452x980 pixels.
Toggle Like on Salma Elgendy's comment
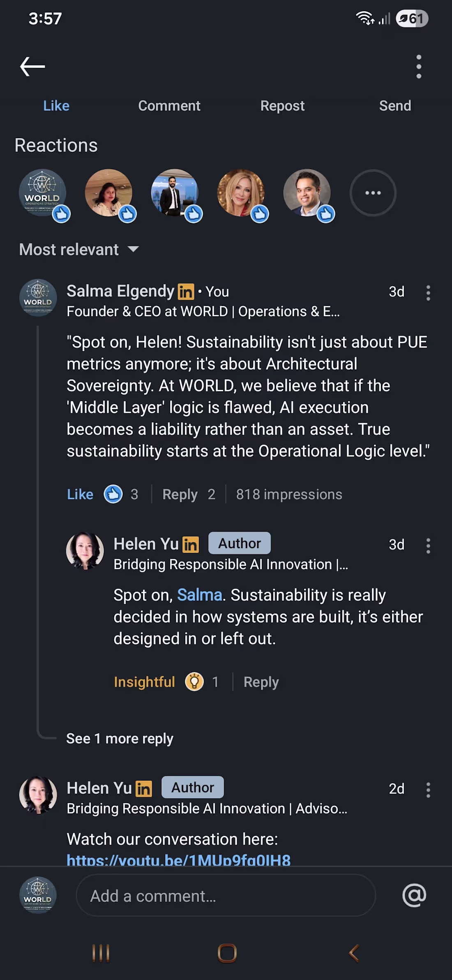tap(80, 494)
